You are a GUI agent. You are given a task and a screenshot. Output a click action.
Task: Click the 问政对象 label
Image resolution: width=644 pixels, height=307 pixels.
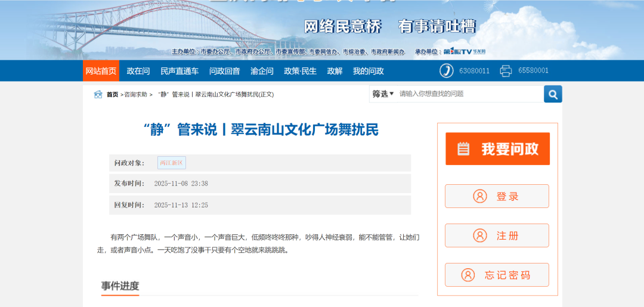coord(129,163)
